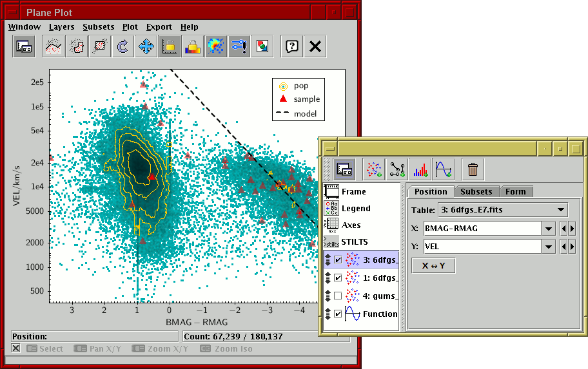Enable the '4: gums_' layer checkbox
This screenshot has width=588, height=369.
click(338, 295)
